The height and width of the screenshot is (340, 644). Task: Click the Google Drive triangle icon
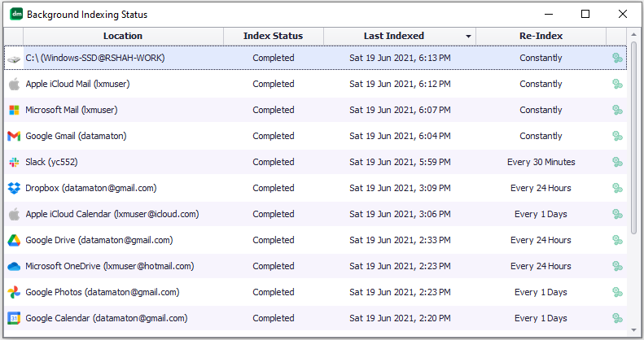click(14, 240)
